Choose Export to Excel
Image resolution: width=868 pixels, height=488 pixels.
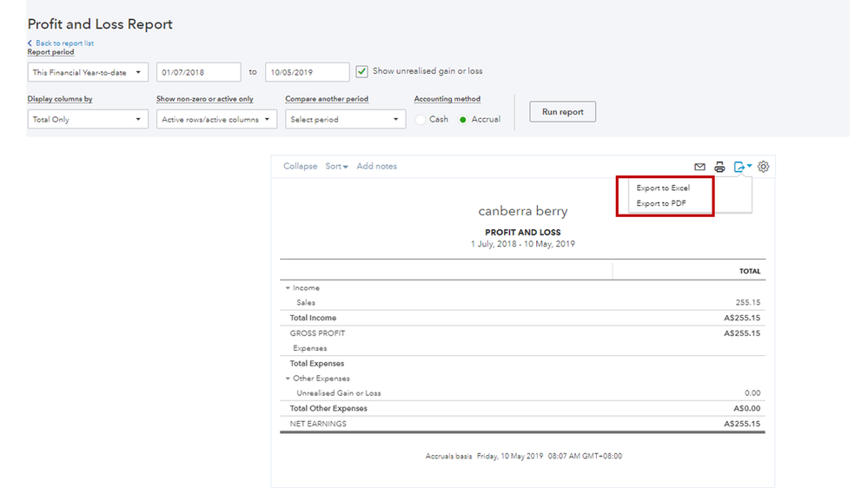(x=663, y=188)
